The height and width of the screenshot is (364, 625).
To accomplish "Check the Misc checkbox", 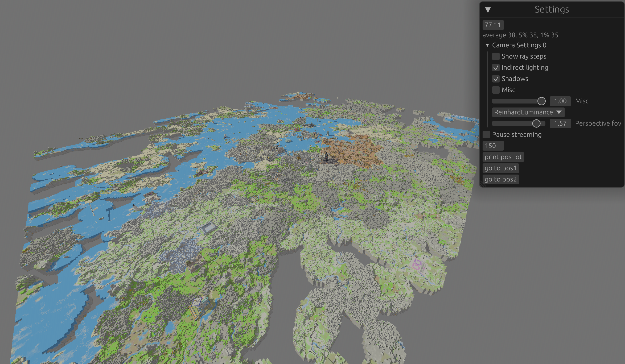I will tap(496, 90).
